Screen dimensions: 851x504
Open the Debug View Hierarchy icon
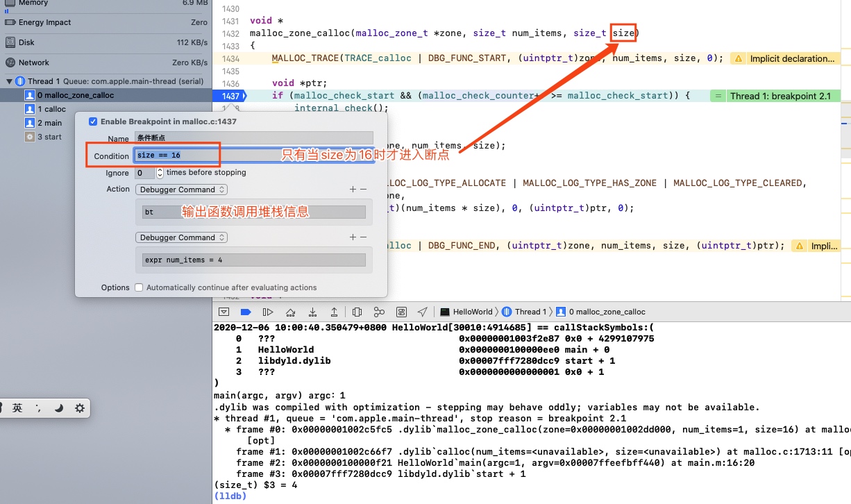coord(357,312)
